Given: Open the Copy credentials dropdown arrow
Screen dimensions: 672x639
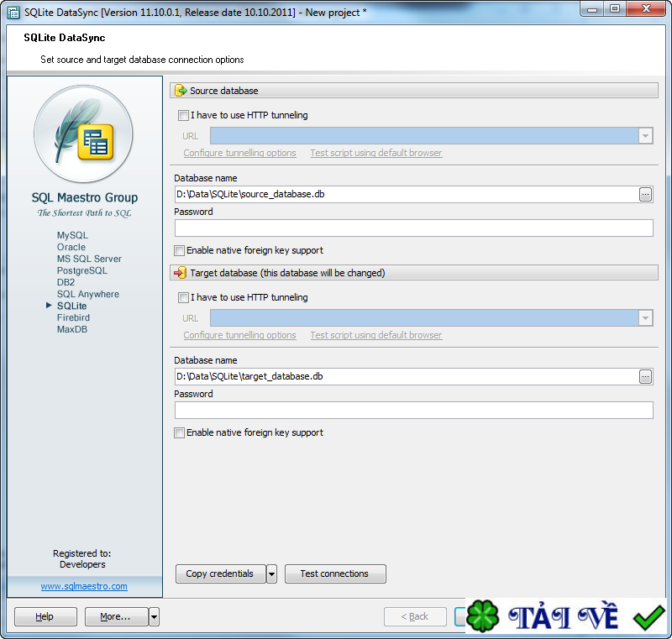Looking at the screenshot, I should click(x=271, y=574).
